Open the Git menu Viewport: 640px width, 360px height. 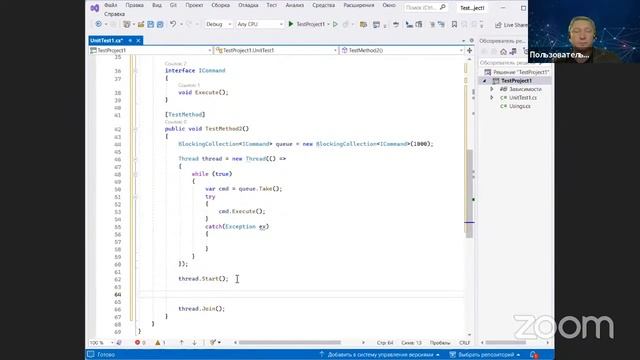pos(173,5)
